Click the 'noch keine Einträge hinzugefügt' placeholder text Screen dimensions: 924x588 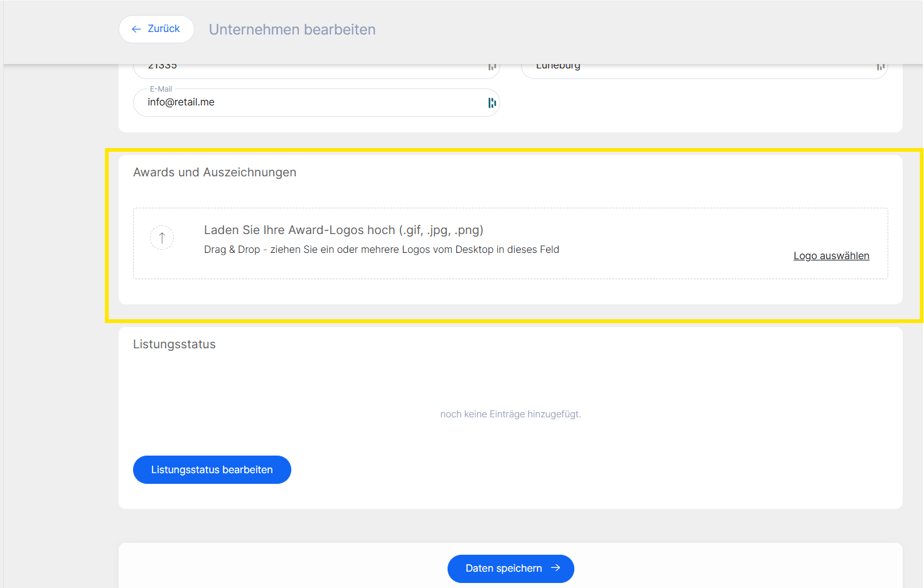tap(510, 414)
